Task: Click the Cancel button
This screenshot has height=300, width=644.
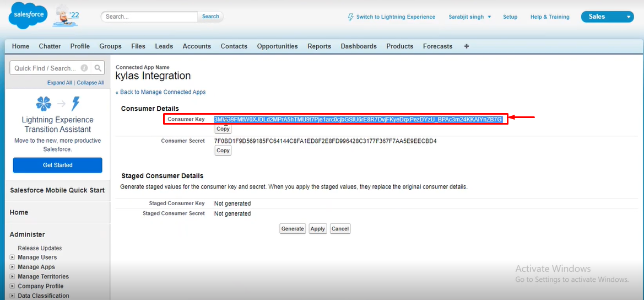Action: point(340,229)
